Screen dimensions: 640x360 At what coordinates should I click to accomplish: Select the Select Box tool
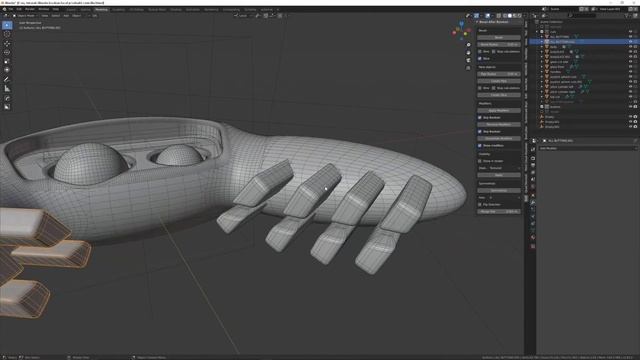[7, 25]
